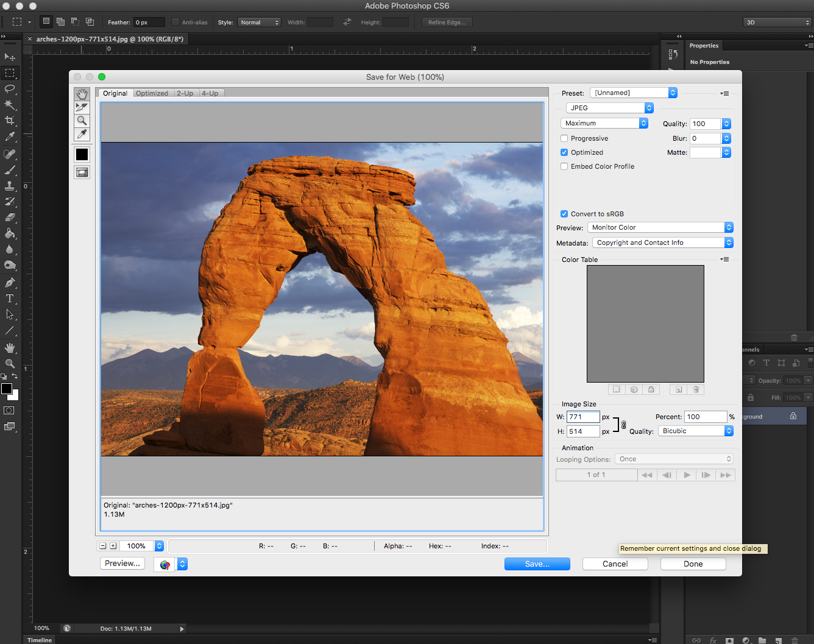The image size is (814, 644).
Task: Click the Cancel button
Action: click(x=615, y=564)
